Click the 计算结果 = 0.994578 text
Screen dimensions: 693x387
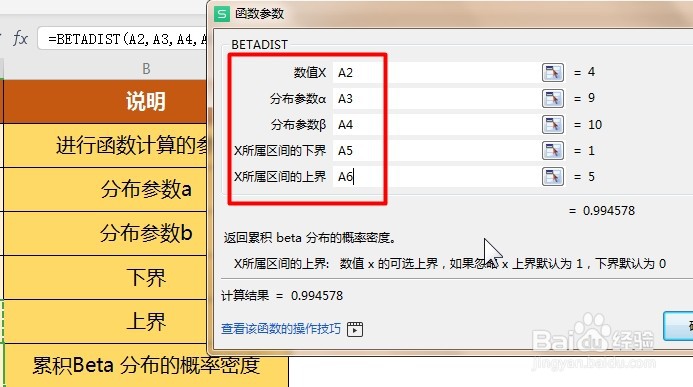tap(282, 296)
